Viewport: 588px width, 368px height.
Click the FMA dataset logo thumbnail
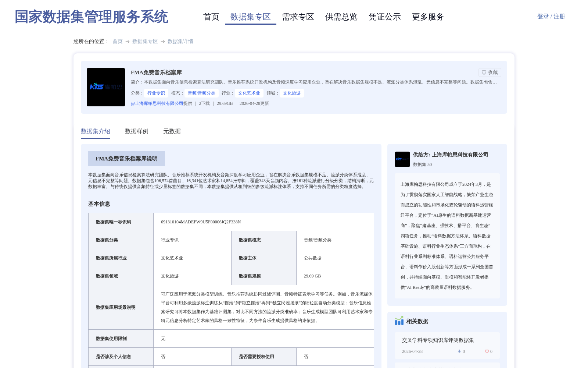point(106,87)
